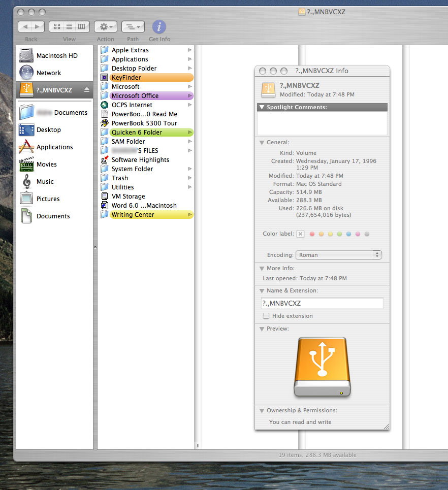Open the Encoding Roman popup menu

(339, 255)
